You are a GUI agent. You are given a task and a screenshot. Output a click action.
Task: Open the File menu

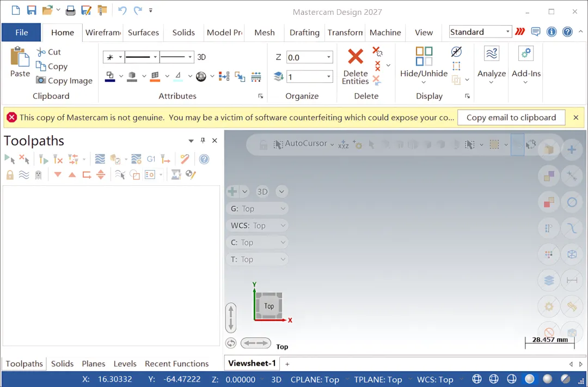pyautogui.click(x=21, y=32)
